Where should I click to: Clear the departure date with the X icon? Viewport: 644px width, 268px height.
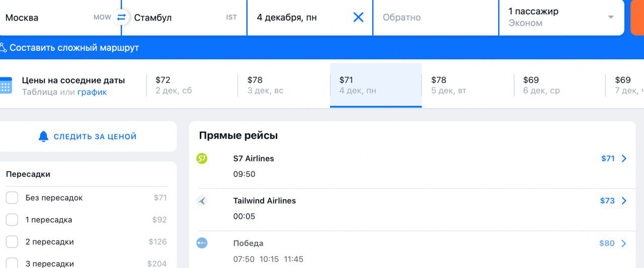point(358,18)
